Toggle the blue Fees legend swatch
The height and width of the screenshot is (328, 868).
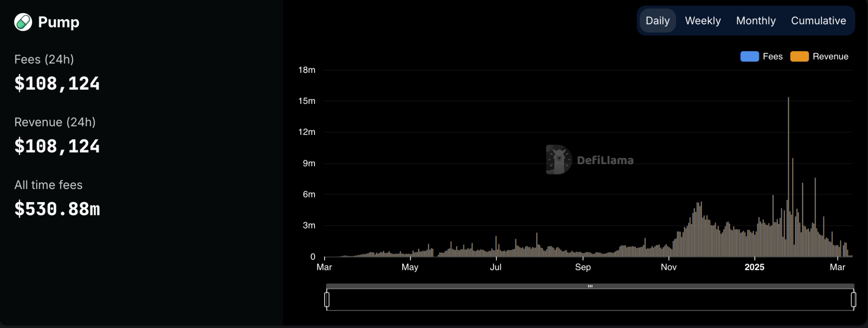[x=749, y=56]
